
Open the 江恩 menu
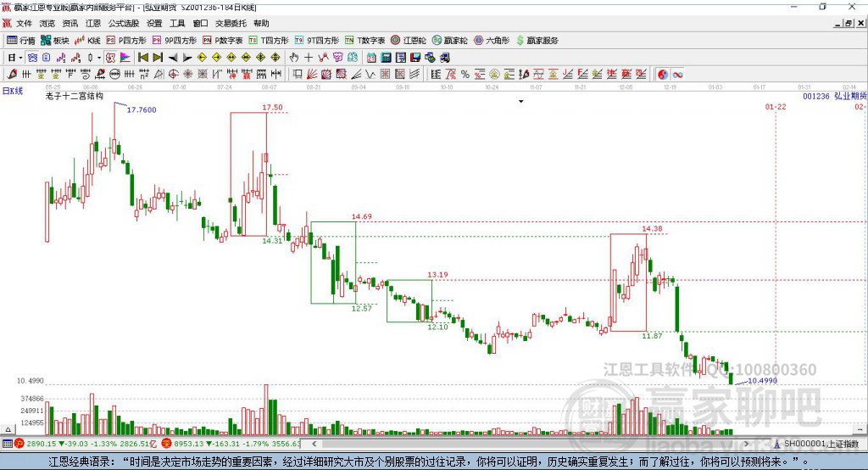[x=93, y=23]
